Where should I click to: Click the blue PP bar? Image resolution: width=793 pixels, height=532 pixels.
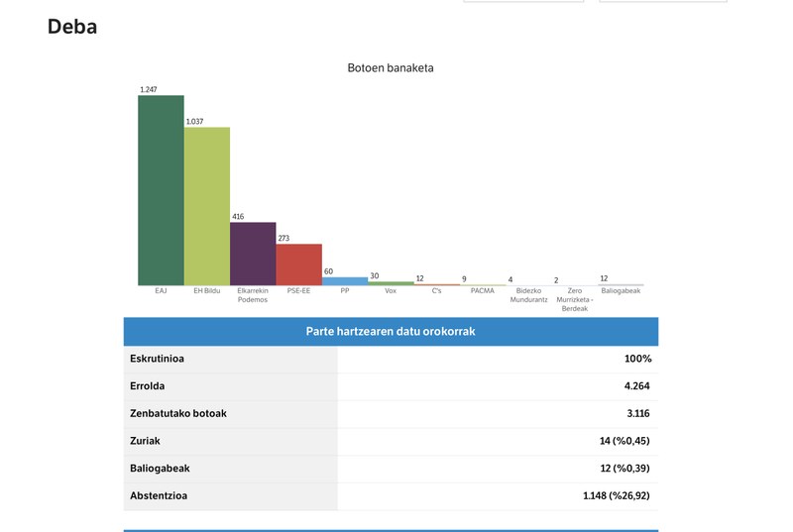(344, 281)
